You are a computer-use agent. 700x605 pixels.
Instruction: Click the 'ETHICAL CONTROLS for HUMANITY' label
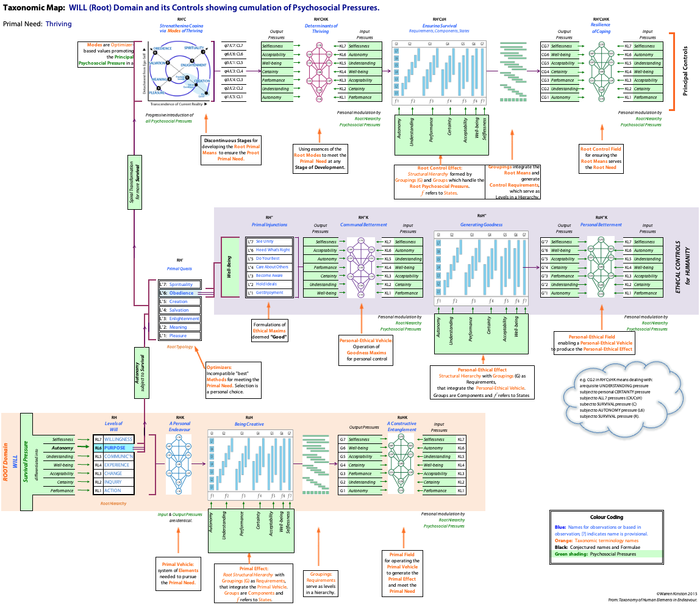tap(682, 267)
